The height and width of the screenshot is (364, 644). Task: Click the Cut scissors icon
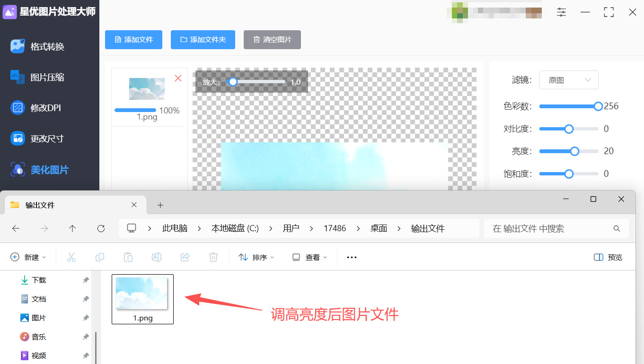(71, 257)
